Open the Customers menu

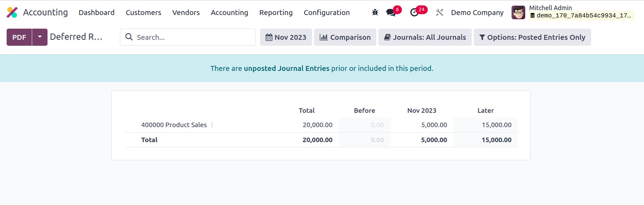(x=143, y=13)
